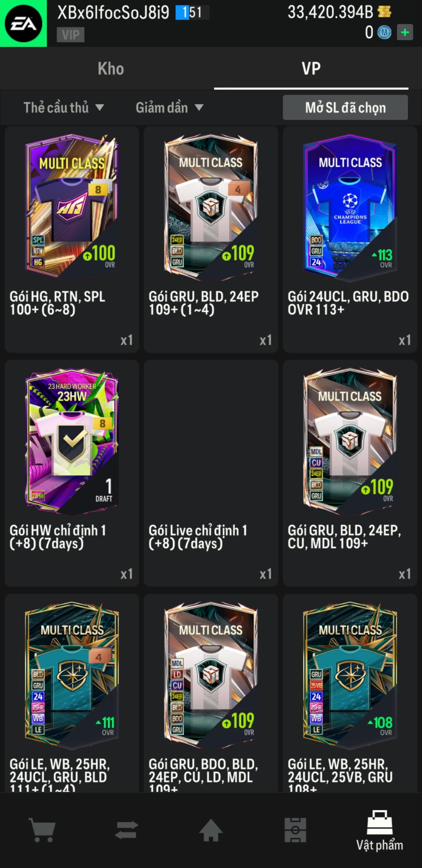Open the squad pitch icon
The height and width of the screenshot is (868, 422).
295,830
